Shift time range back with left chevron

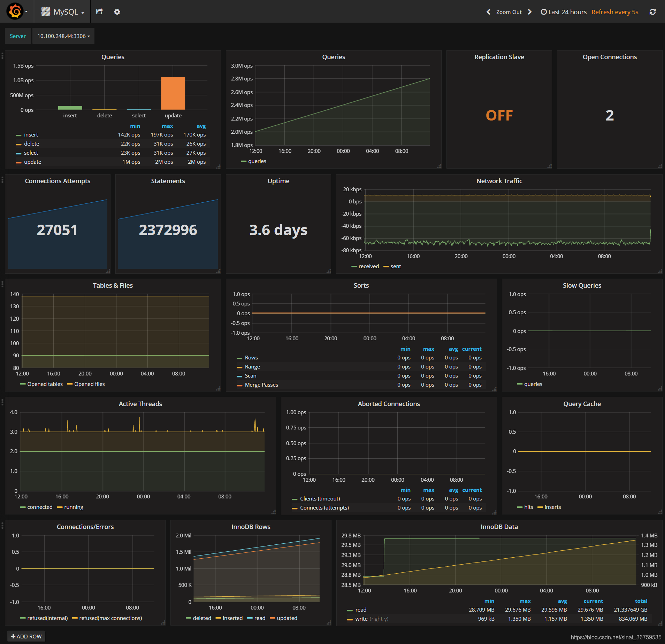point(488,12)
